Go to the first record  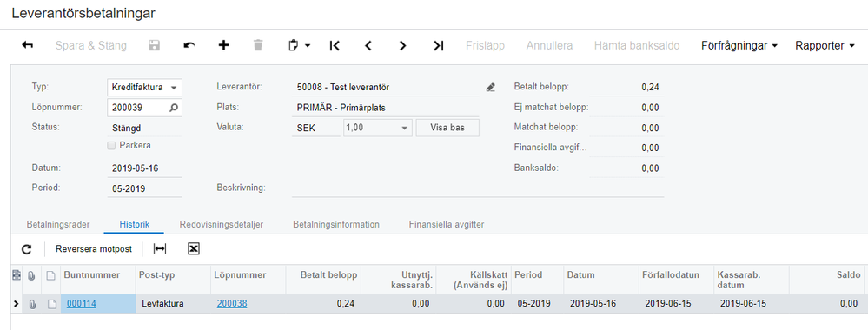pos(335,45)
